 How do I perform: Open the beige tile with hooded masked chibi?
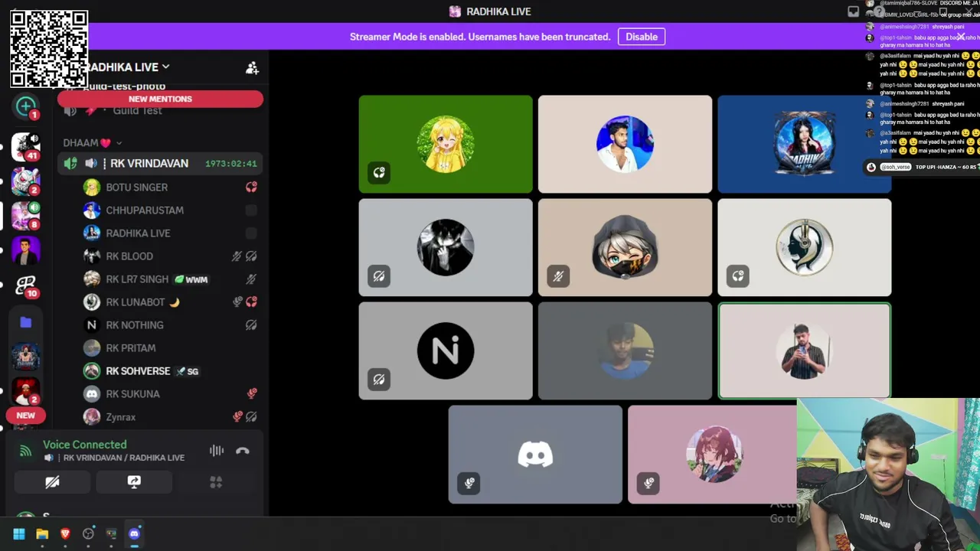tap(625, 247)
